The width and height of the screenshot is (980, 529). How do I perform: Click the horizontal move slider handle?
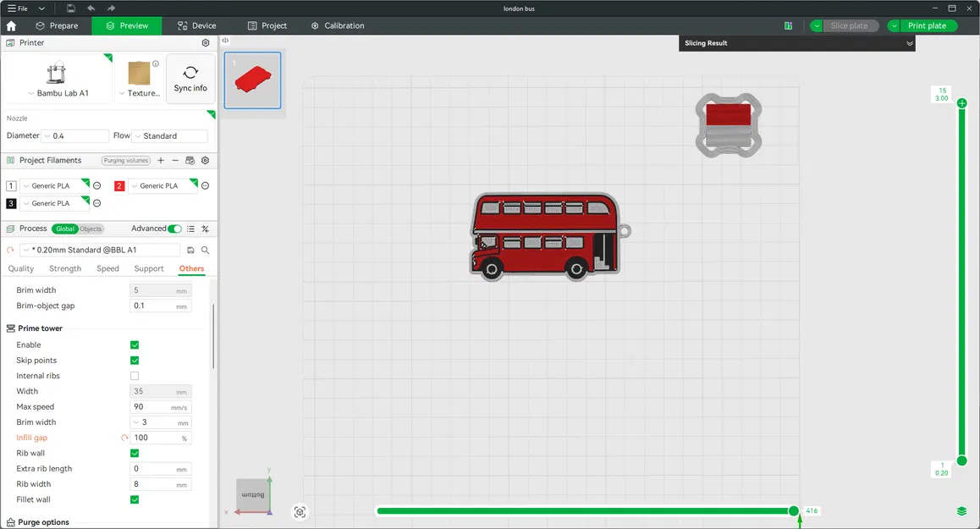[x=794, y=511]
